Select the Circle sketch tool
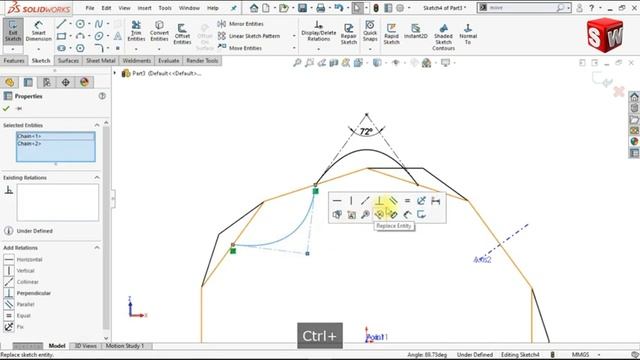 pyautogui.click(x=80, y=24)
